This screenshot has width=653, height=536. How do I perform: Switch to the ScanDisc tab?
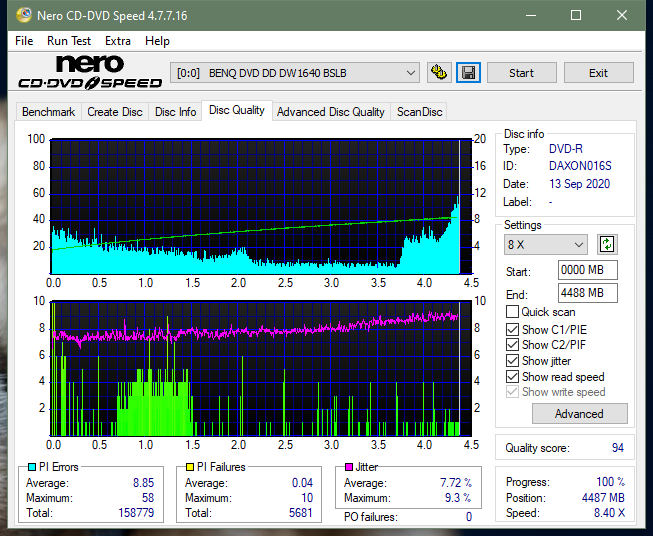pyautogui.click(x=419, y=112)
